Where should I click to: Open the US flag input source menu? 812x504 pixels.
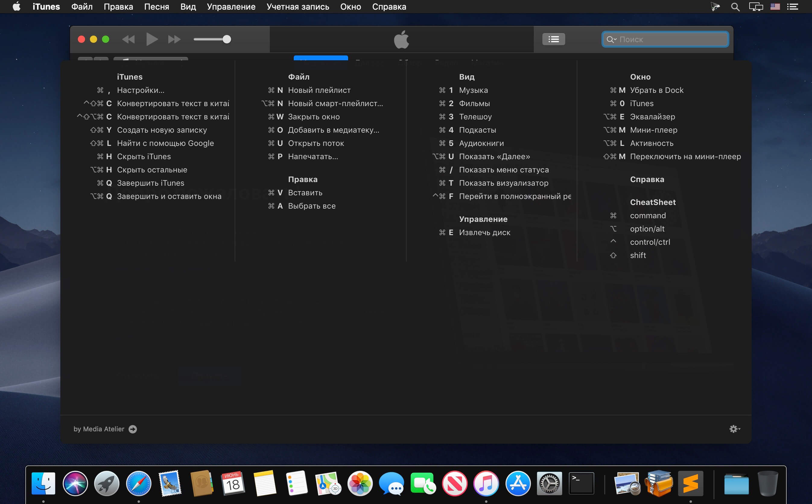pyautogui.click(x=775, y=7)
